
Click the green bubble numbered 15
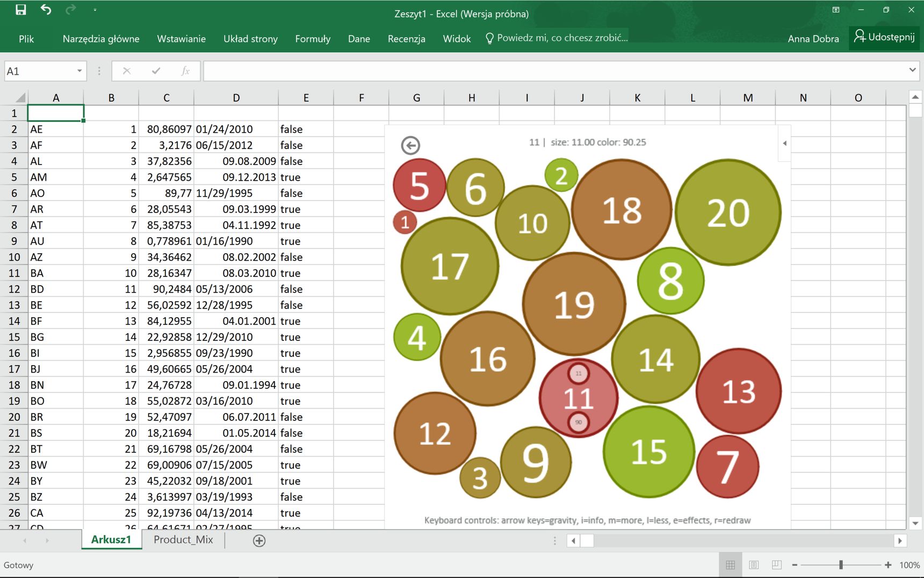[649, 452]
